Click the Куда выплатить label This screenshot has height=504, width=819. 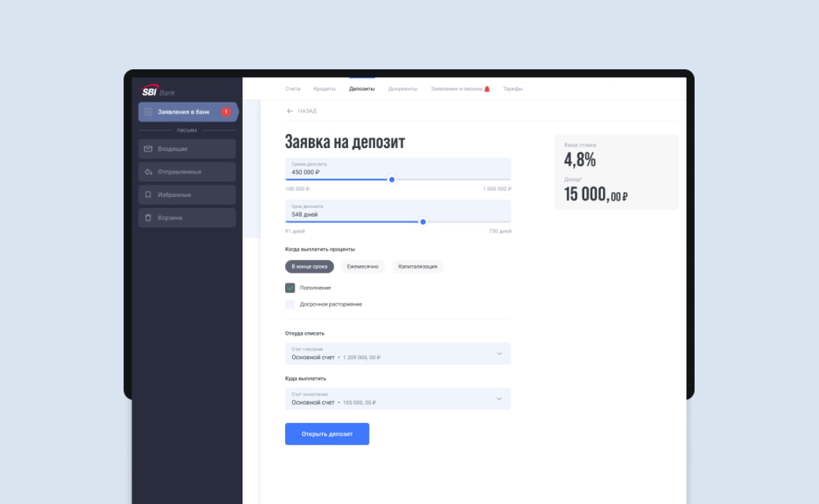pyautogui.click(x=306, y=379)
